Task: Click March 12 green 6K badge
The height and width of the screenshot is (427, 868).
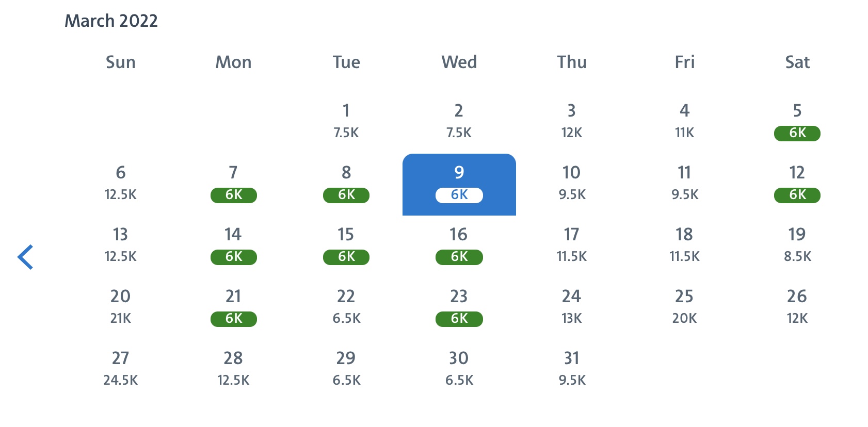Action: coord(797,194)
